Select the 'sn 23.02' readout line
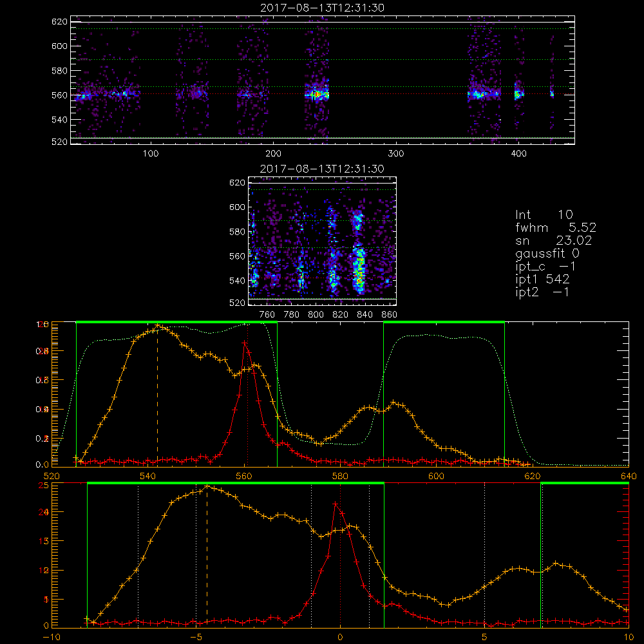This screenshot has width=644, height=644. click(553, 240)
